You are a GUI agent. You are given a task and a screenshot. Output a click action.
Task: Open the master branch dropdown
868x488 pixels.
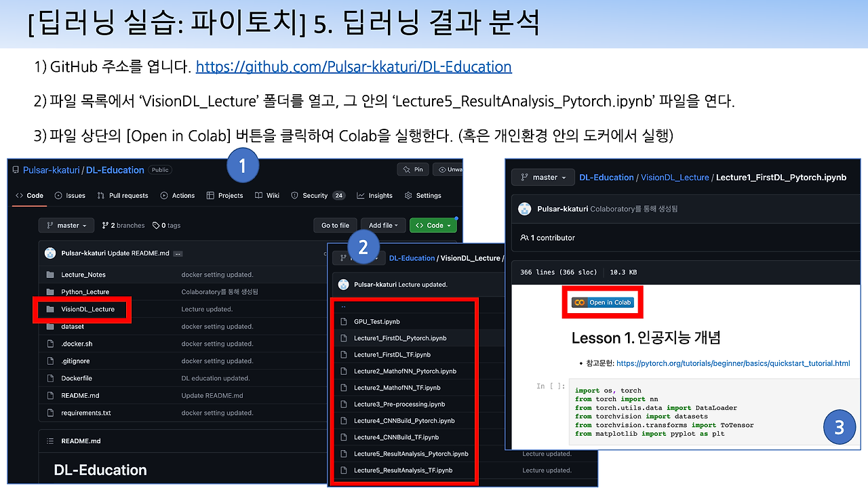[66, 225]
